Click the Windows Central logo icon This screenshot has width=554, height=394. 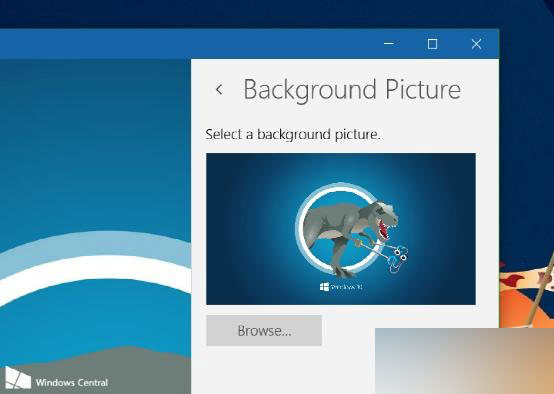[x=17, y=378]
